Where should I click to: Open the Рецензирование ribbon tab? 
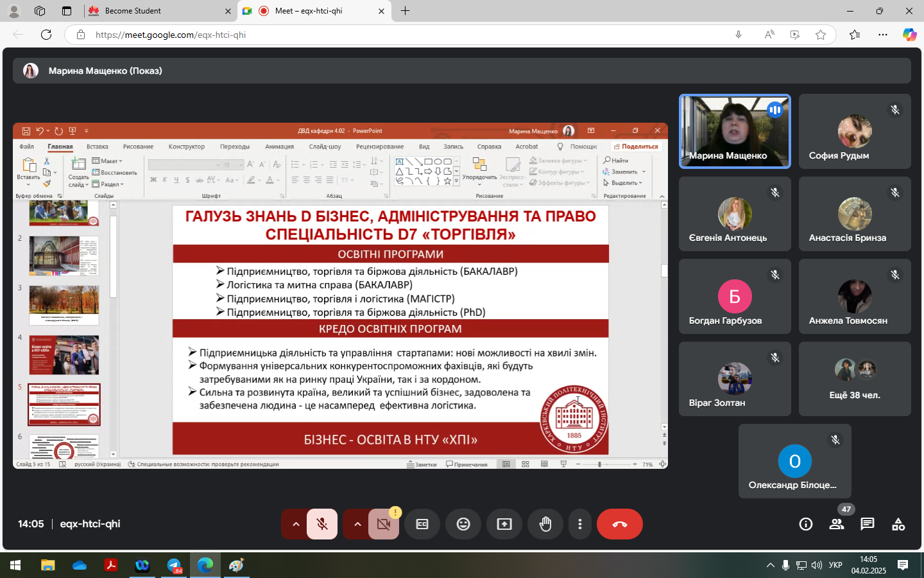(380, 146)
